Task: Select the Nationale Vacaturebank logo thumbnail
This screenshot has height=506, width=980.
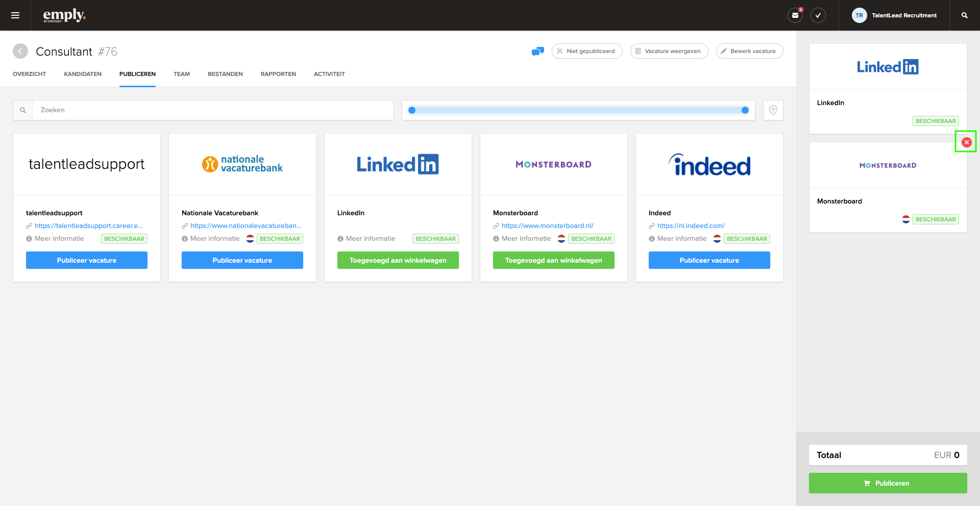Action: pos(242,164)
